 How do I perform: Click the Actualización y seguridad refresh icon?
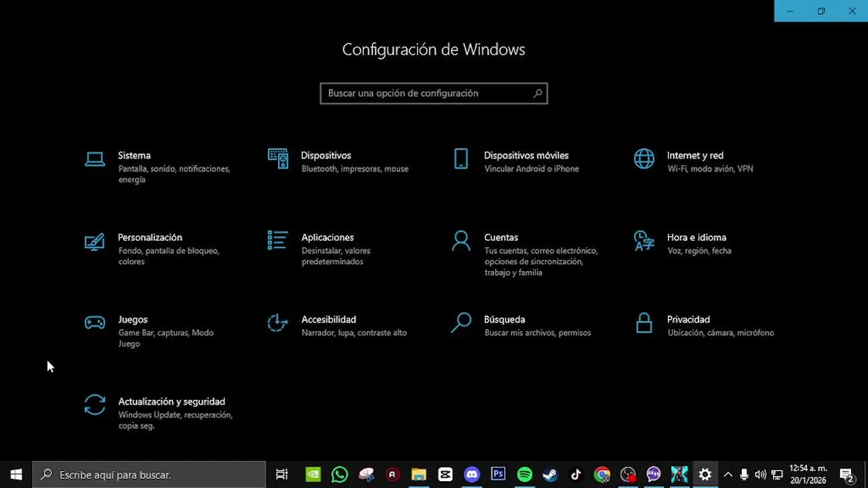tap(95, 405)
